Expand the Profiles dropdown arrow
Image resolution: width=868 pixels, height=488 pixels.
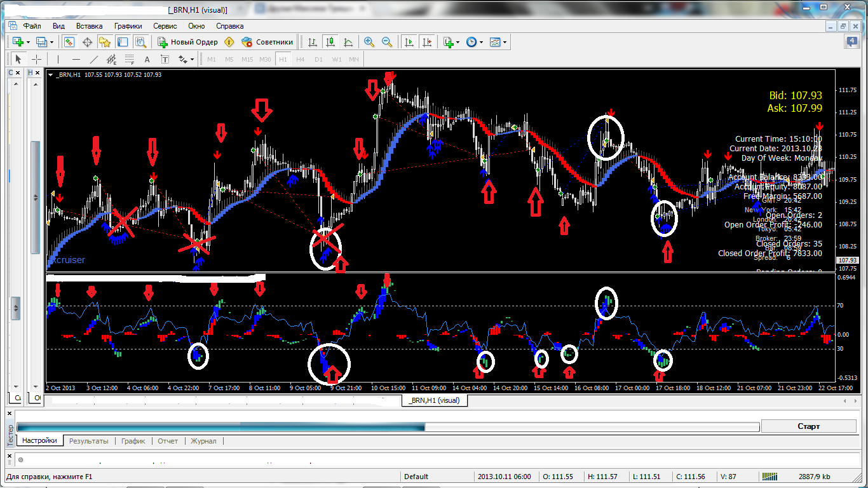tap(52, 43)
